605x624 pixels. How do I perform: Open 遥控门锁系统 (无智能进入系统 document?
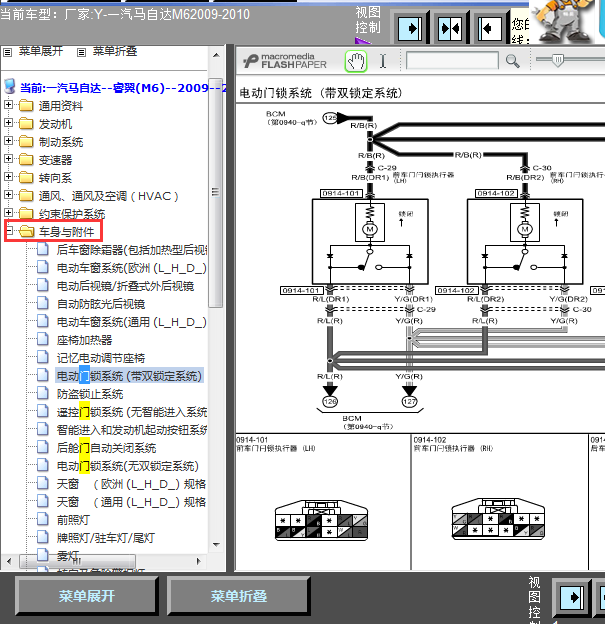pyautogui.click(x=132, y=412)
